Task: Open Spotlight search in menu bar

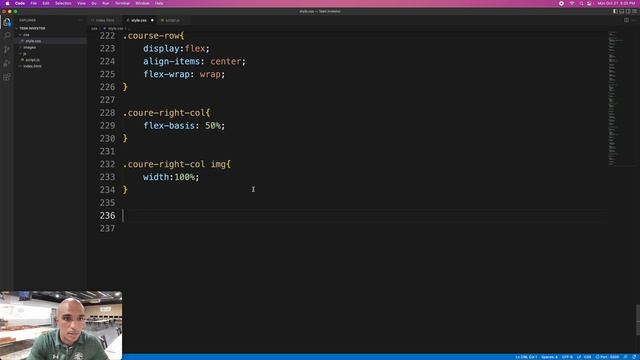Action: (581, 3)
